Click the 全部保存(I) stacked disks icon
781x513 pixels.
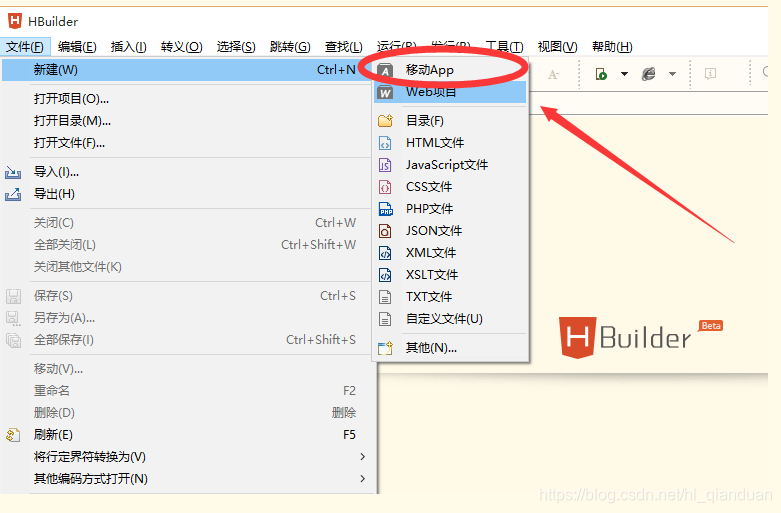[13, 340]
